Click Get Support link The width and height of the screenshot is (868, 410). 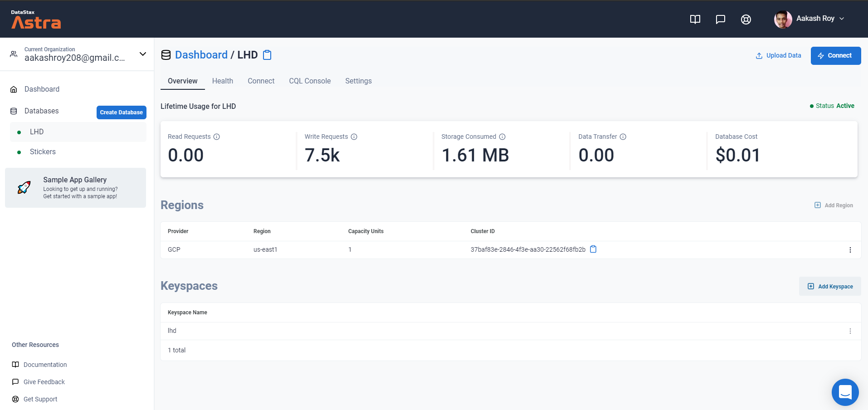tap(40, 399)
